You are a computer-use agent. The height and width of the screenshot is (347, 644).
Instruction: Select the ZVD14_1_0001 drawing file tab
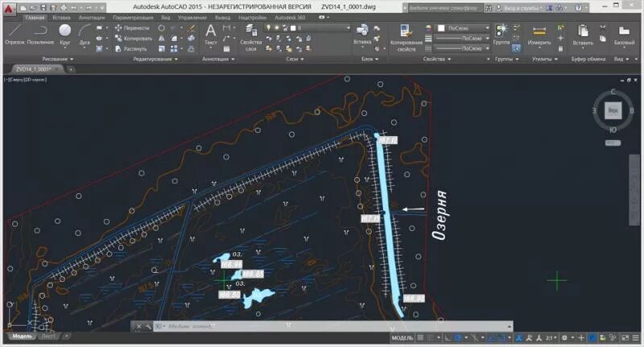36,69
